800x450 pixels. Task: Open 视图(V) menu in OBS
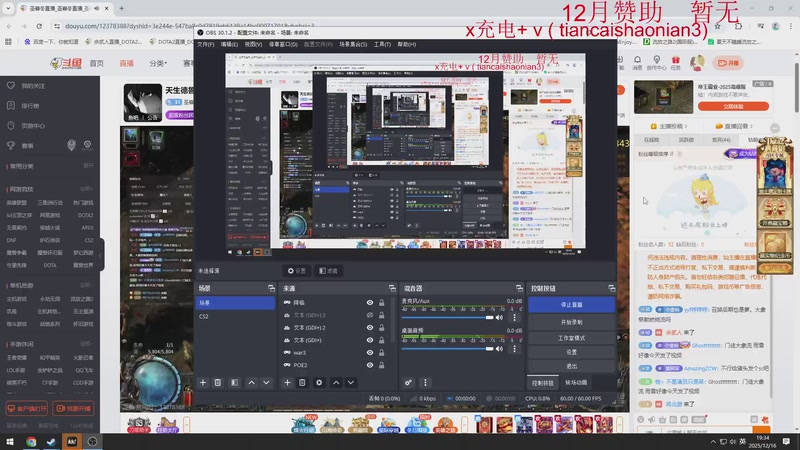click(x=253, y=44)
